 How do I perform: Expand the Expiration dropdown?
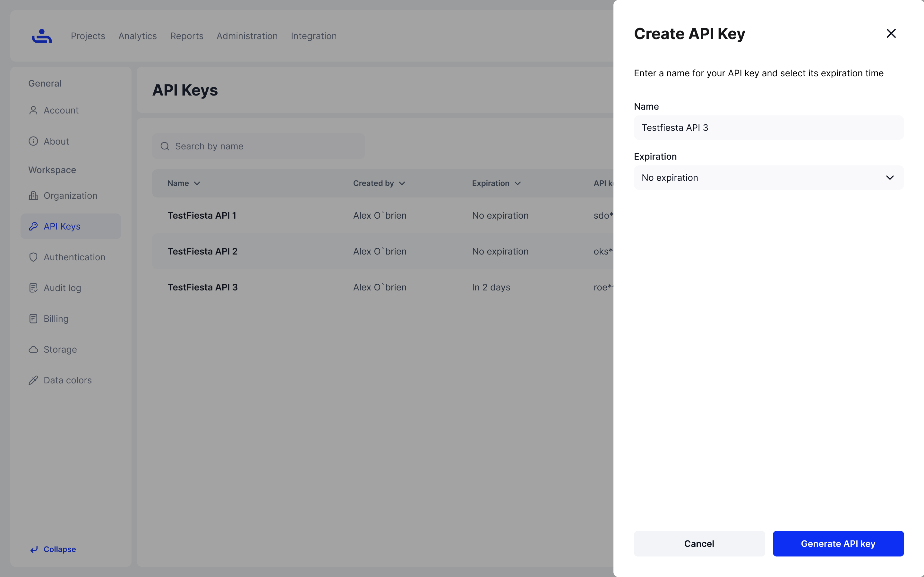(x=769, y=178)
